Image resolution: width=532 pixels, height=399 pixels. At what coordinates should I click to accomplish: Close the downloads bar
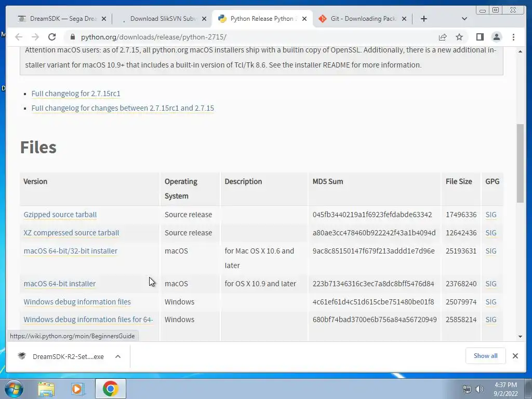[515, 355]
